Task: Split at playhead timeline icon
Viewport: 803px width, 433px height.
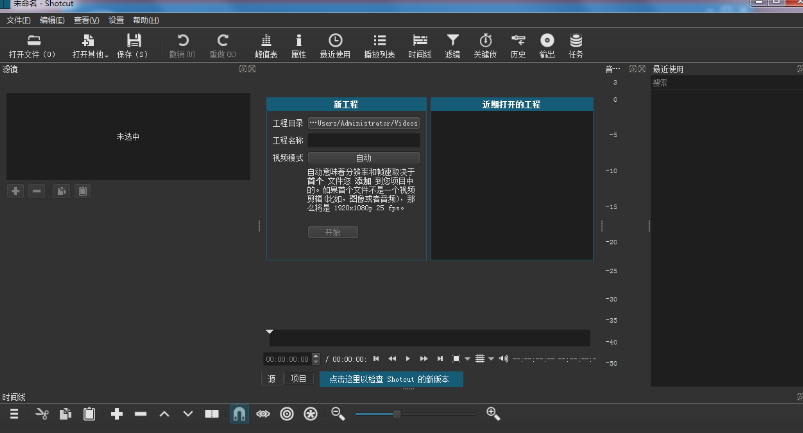Action: pos(212,414)
